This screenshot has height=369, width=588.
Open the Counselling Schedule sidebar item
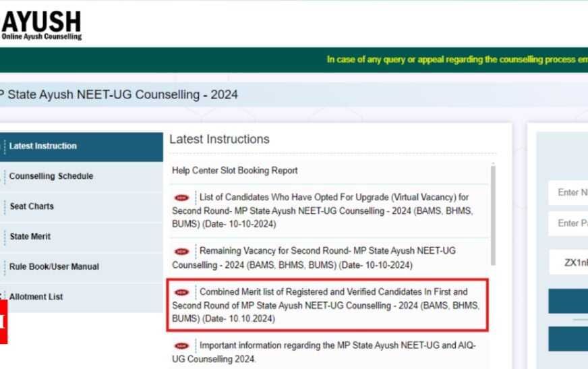click(x=82, y=176)
